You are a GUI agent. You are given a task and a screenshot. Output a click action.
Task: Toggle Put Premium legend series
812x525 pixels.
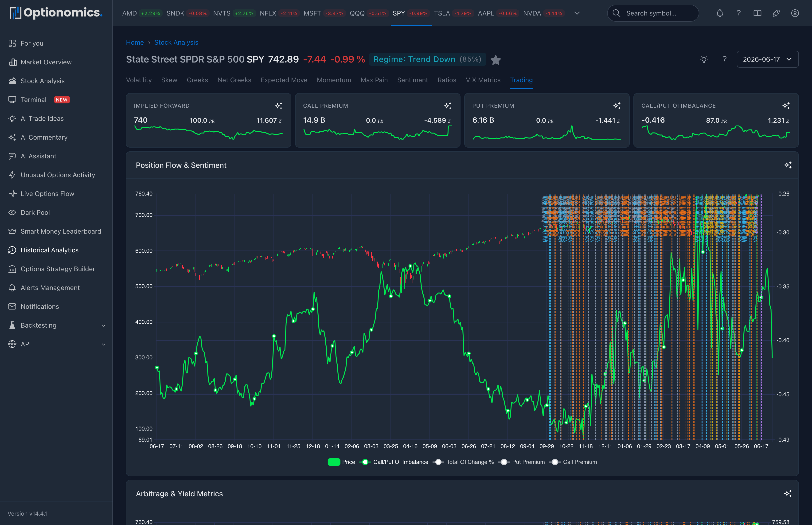[522, 462]
